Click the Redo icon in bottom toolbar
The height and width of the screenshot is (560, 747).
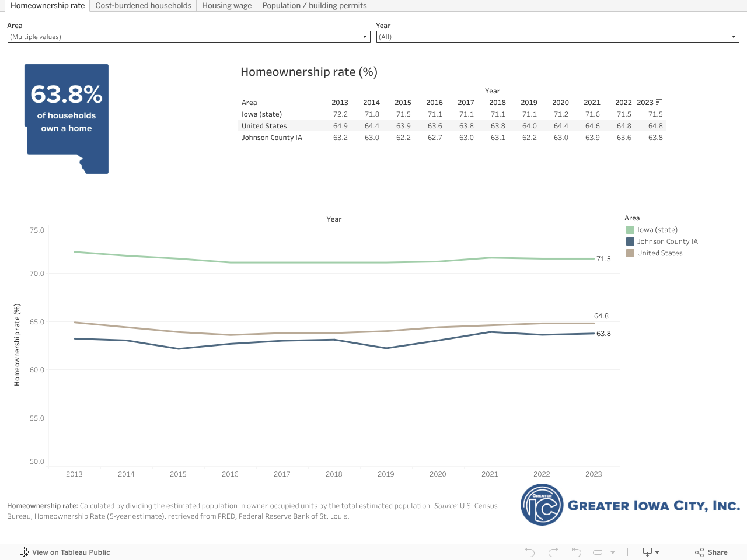(553, 552)
